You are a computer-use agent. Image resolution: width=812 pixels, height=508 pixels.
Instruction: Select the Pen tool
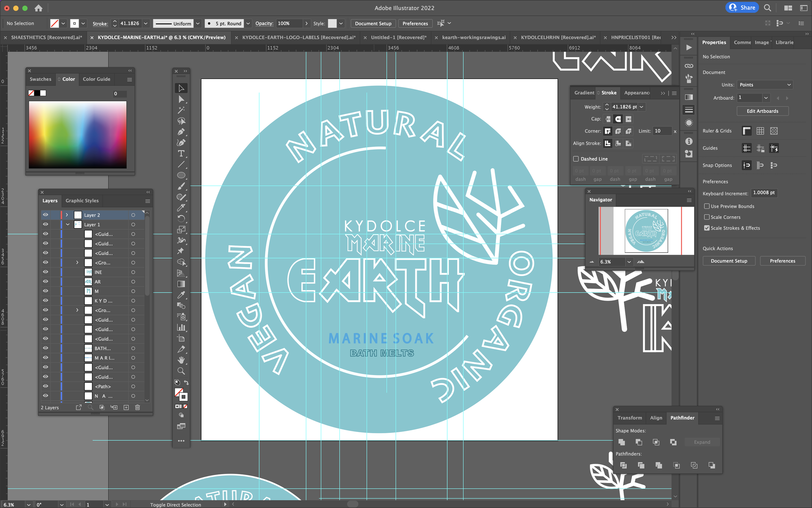pos(181,132)
